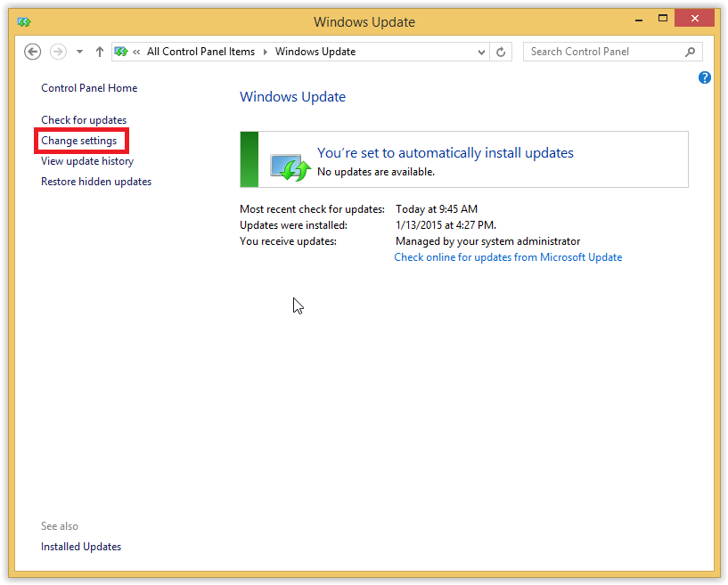Refresh the Windows Update page
This screenshot has width=728, height=585.
tap(501, 52)
